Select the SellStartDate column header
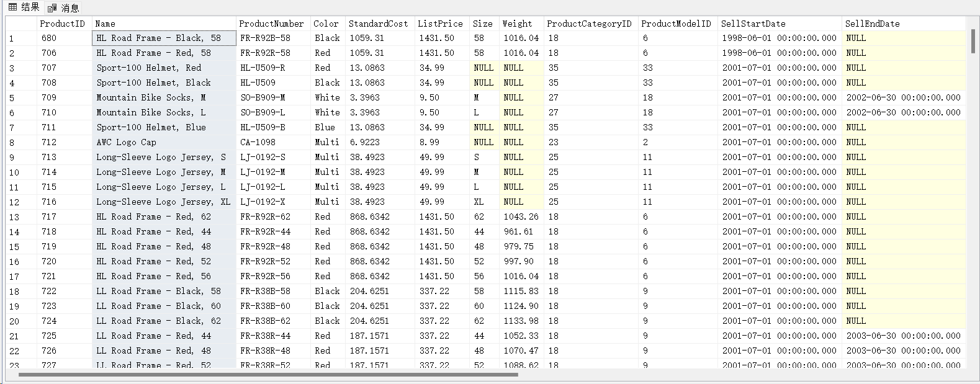The image size is (980, 384). pos(780,24)
